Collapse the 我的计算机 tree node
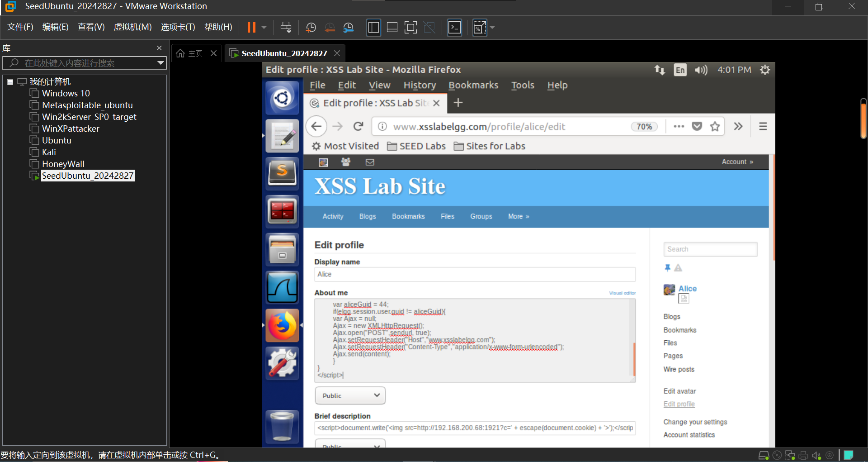 click(10, 82)
